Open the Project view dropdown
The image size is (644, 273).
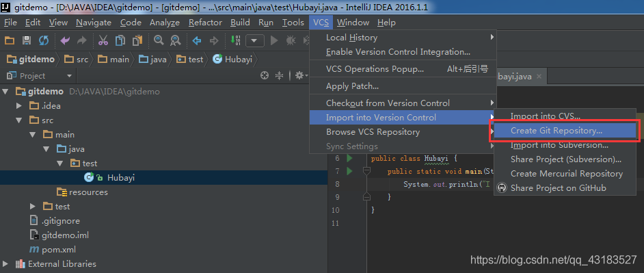pos(69,76)
